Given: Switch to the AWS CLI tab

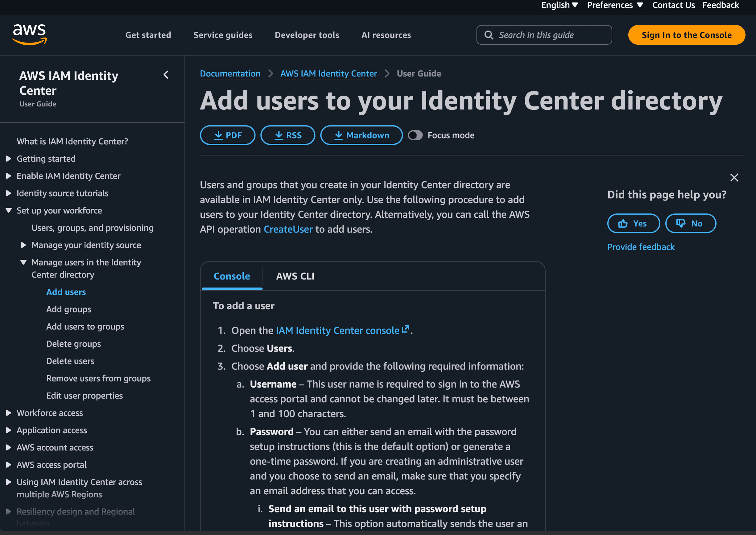Looking at the screenshot, I should [295, 276].
